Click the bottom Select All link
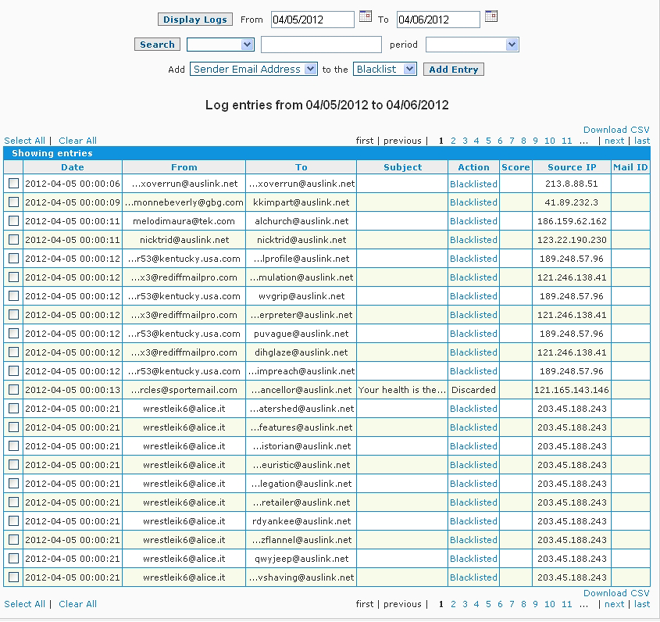The width and height of the screenshot is (660, 622). tap(24, 604)
